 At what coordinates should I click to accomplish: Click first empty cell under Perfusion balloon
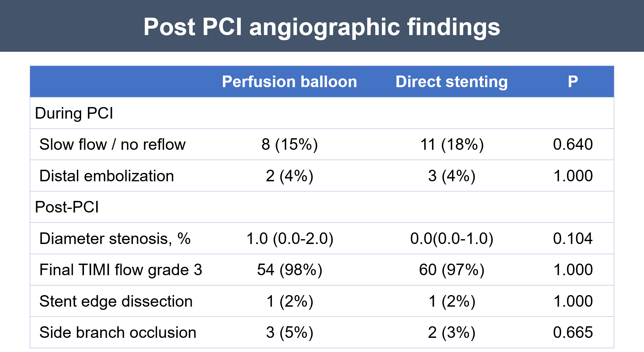tap(289, 113)
